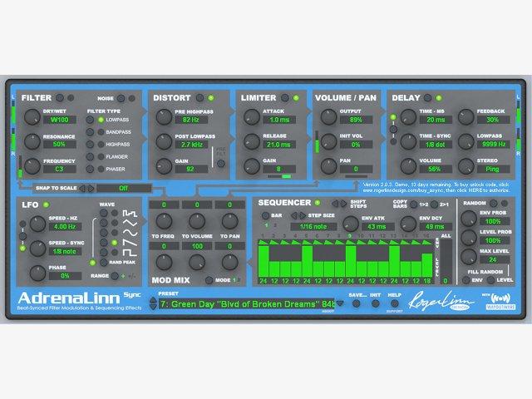The height and width of the screenshot is (399, 532).
Task: Toggle the LFO Range switch
Action: coord(115,276)
